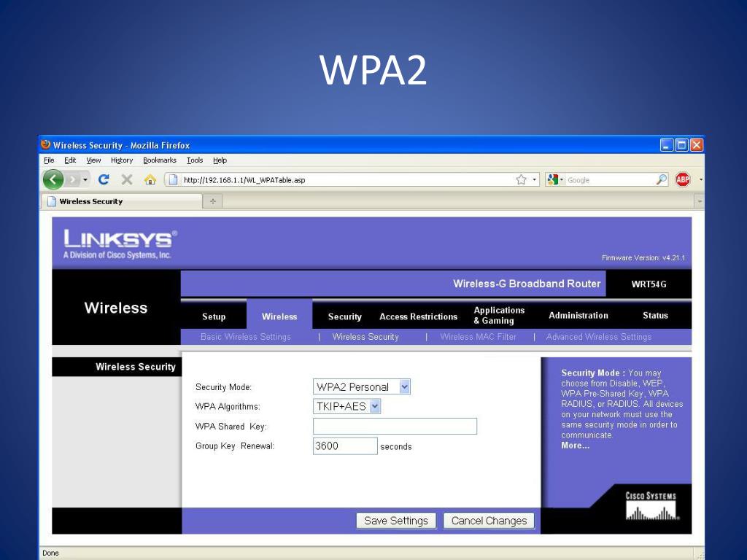Open the Adblock Plus dropdown arrow
Screen dimensions: 747x560
(701, 179)
